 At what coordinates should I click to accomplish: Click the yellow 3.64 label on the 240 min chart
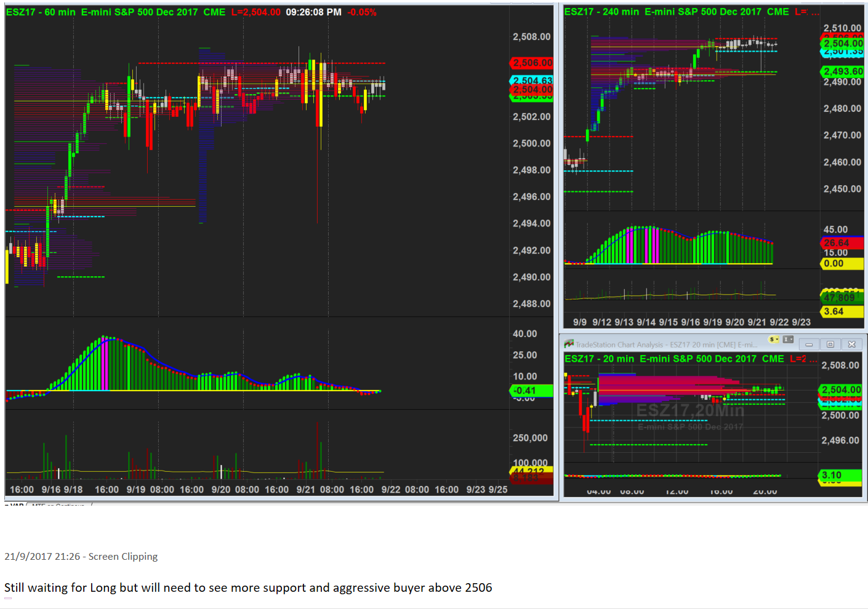click(842, 311)
